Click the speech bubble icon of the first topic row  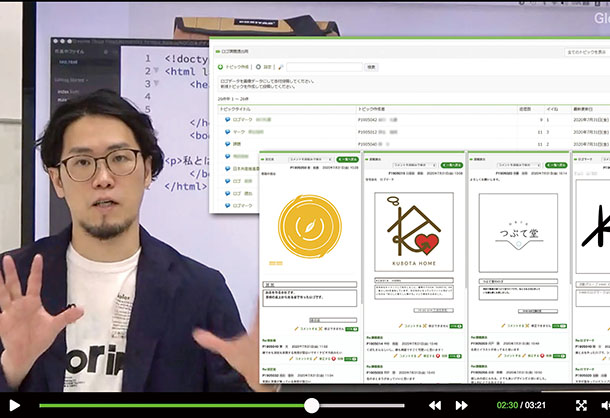(x=228, y=119)
